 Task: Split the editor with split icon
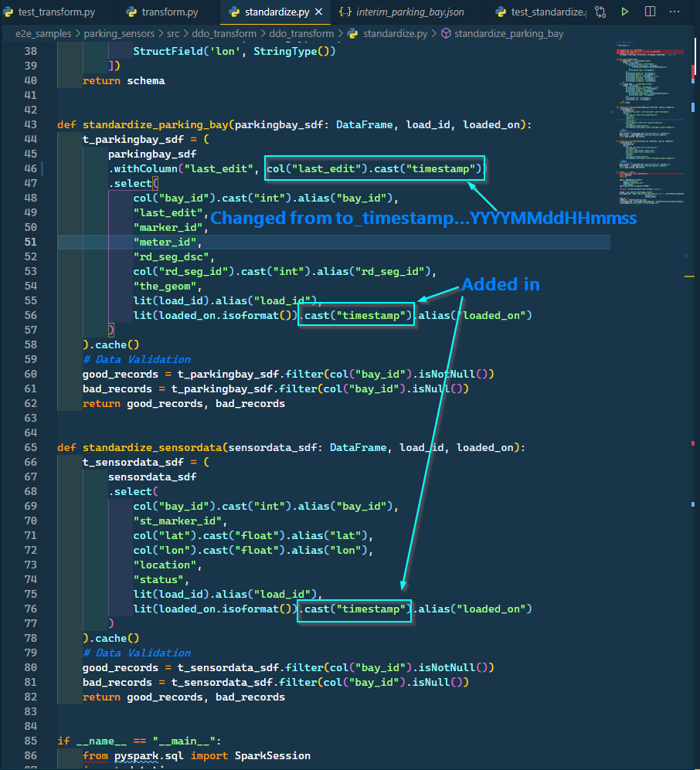[650, 12]
